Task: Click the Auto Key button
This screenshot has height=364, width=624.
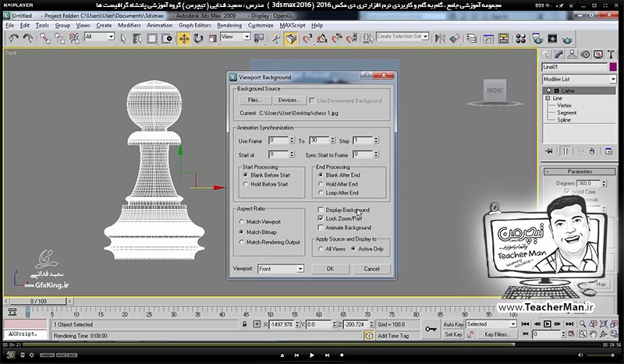Action: 453,324
